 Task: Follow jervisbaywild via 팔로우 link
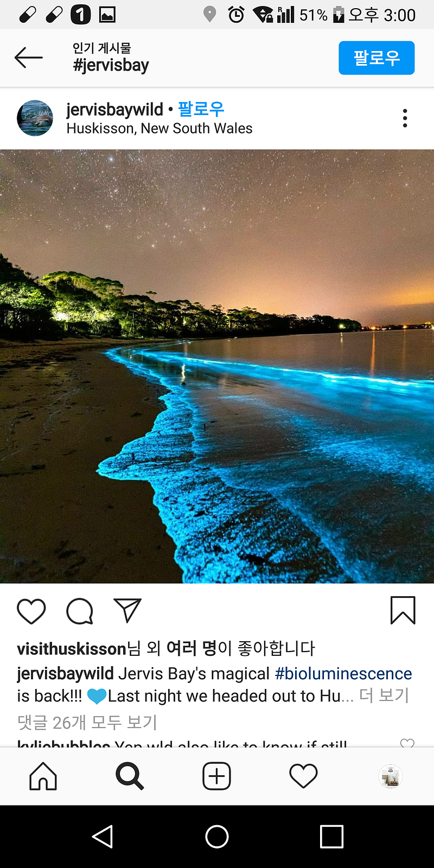(x=201, y=109)
